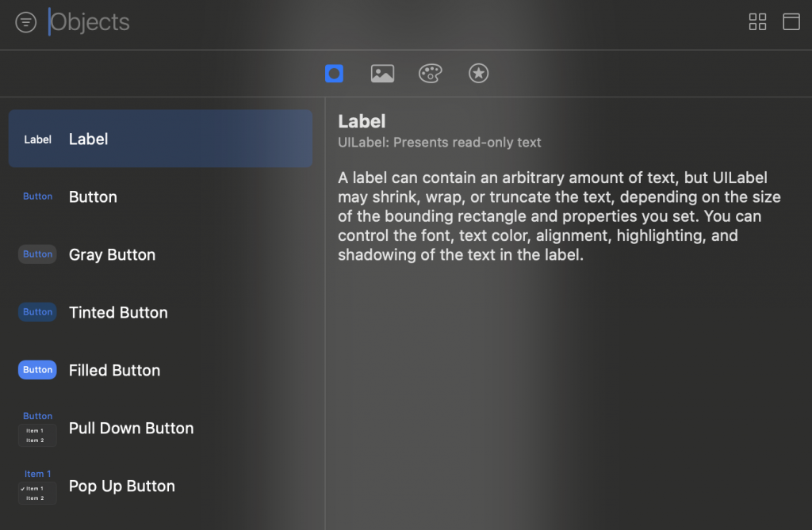Image resolution: width=812 pixels, height=530 pixels.
Task: Click the Pop Up Button preview icon
Action: coord(37,486)
